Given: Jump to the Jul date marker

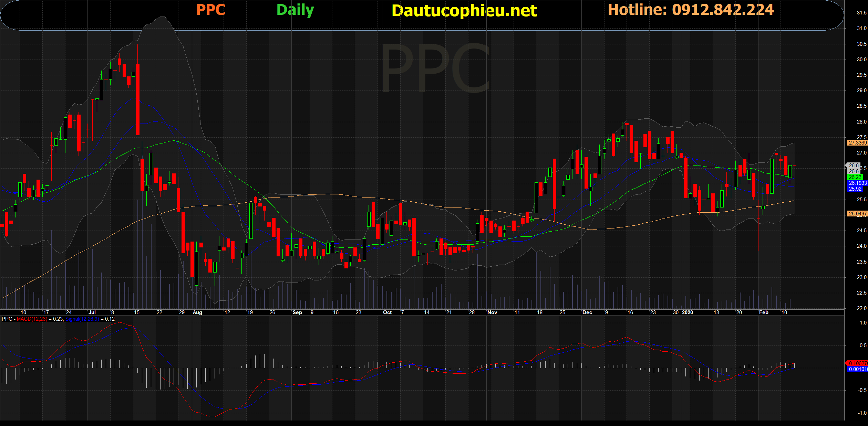Looking at the screenshot, I should coord(92,312).
